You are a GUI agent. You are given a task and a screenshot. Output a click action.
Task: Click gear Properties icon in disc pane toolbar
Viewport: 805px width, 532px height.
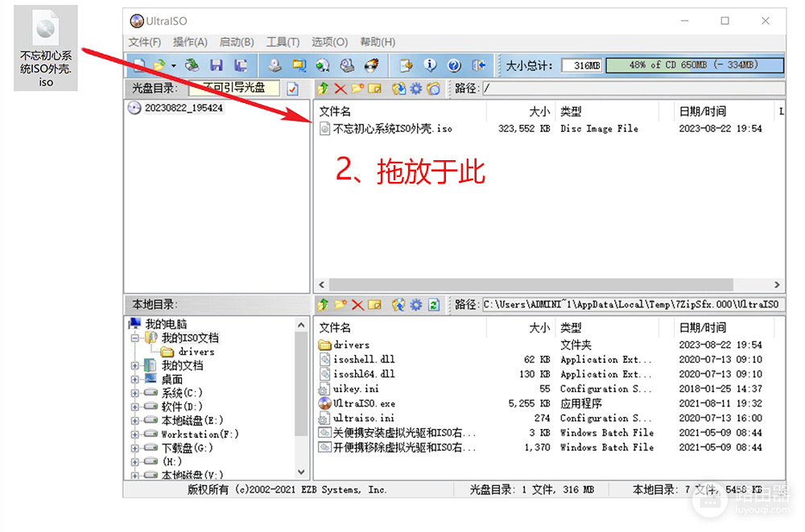pyautogui.click(x=416, y=89)
